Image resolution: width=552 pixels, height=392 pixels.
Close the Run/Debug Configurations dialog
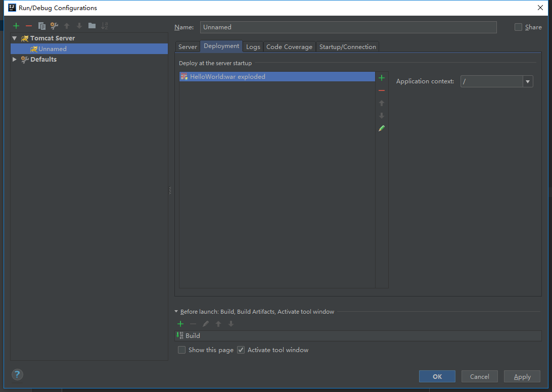pos(540,8)
